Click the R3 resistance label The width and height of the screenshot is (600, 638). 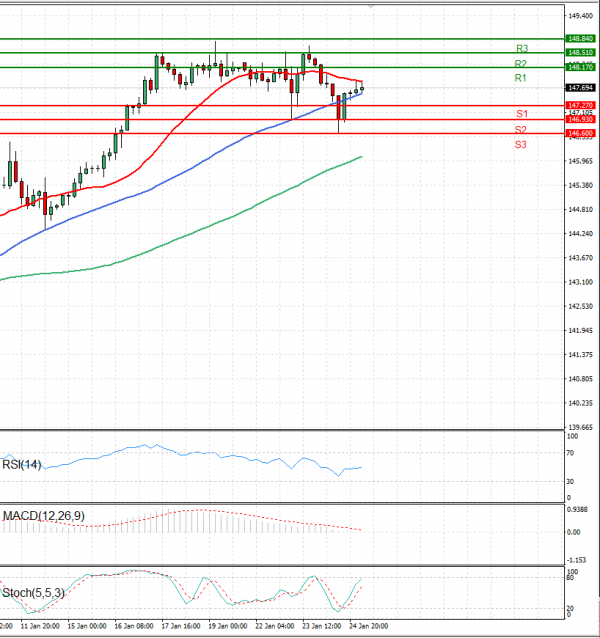point(522,49)
